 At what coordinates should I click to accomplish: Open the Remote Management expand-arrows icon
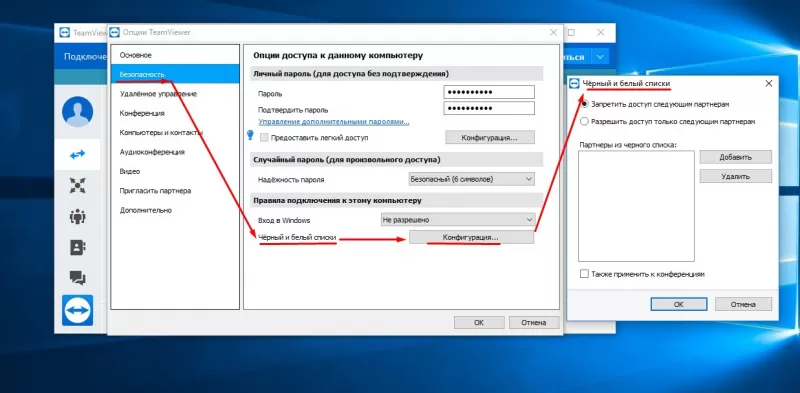pyautogui.click(x=78, y=186)
